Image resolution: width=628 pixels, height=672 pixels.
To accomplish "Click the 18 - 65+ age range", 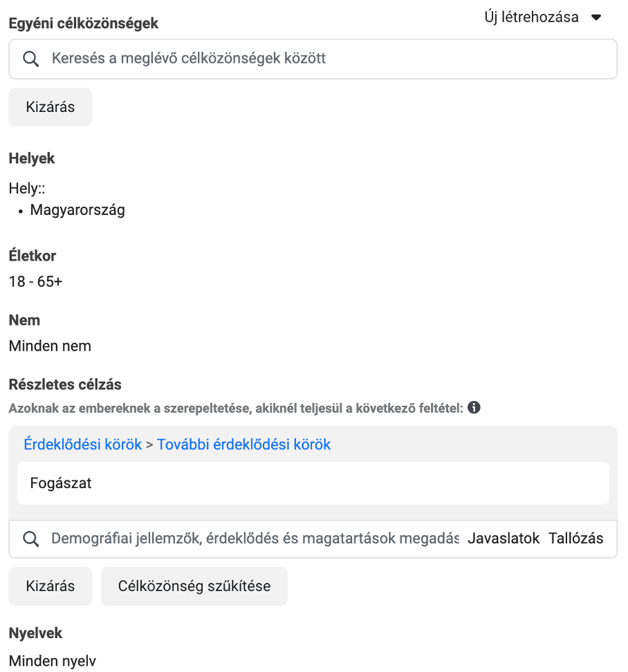I will [35, 281].
